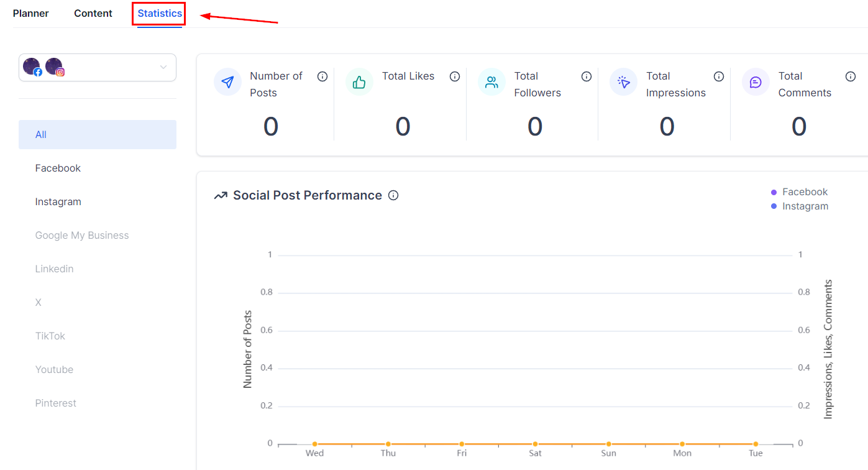Filter statistics by Facebook in sidebar
Screen dimensions: 868x470
click(x=58, y=168)
